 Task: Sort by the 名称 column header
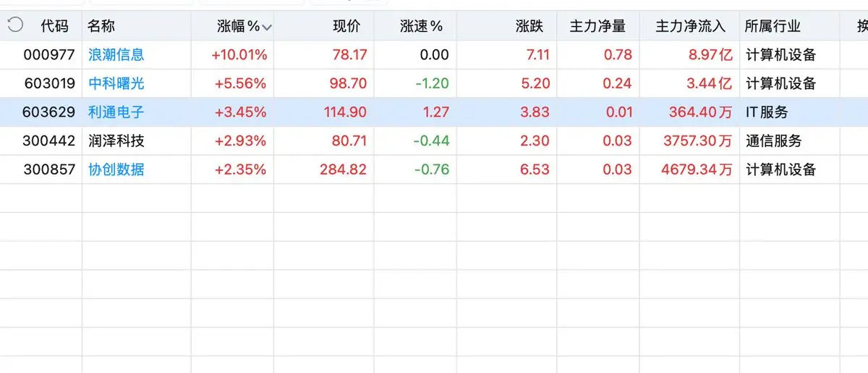tap(101, 26)
